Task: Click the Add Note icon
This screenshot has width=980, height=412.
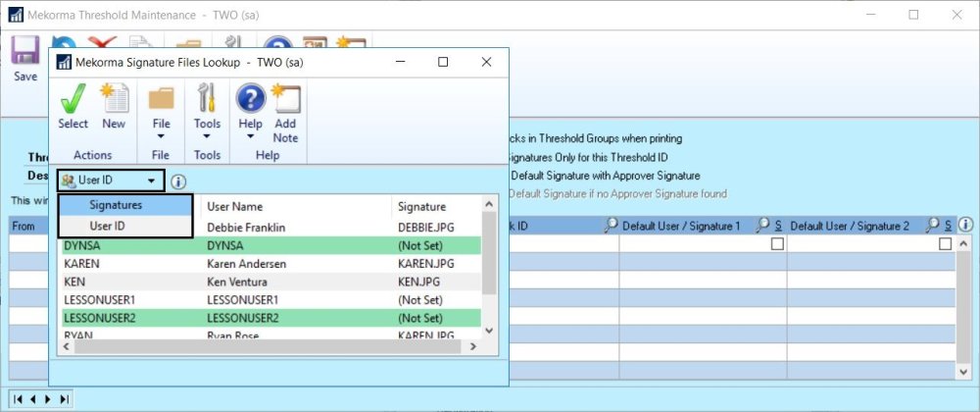Action: click(285, 99)
